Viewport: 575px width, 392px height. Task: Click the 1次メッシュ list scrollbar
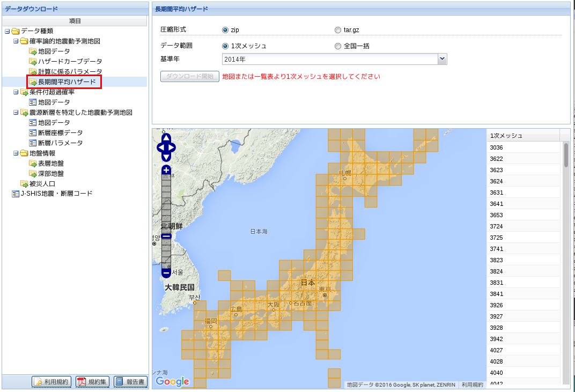566,155
